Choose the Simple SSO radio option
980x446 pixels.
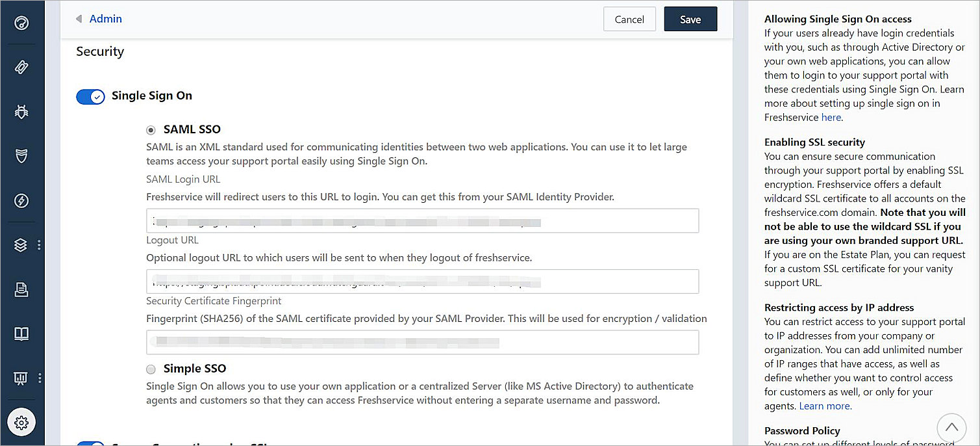tap(151, 369)
